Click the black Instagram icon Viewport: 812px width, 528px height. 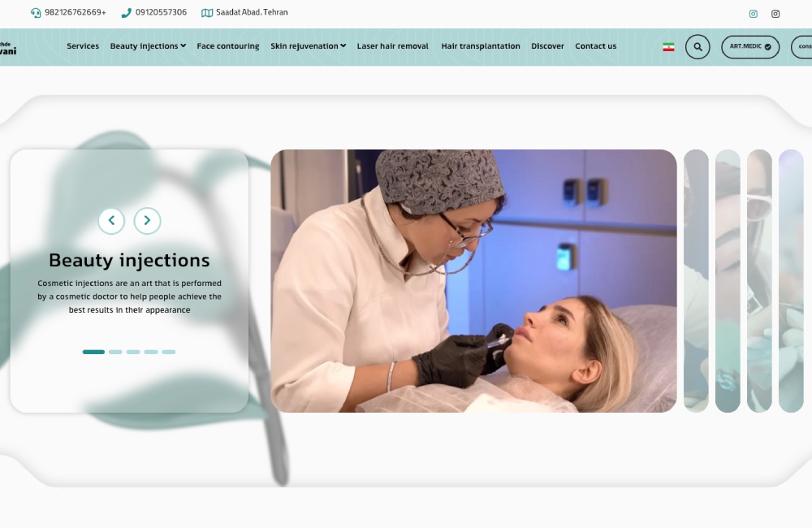pos(775,14)
